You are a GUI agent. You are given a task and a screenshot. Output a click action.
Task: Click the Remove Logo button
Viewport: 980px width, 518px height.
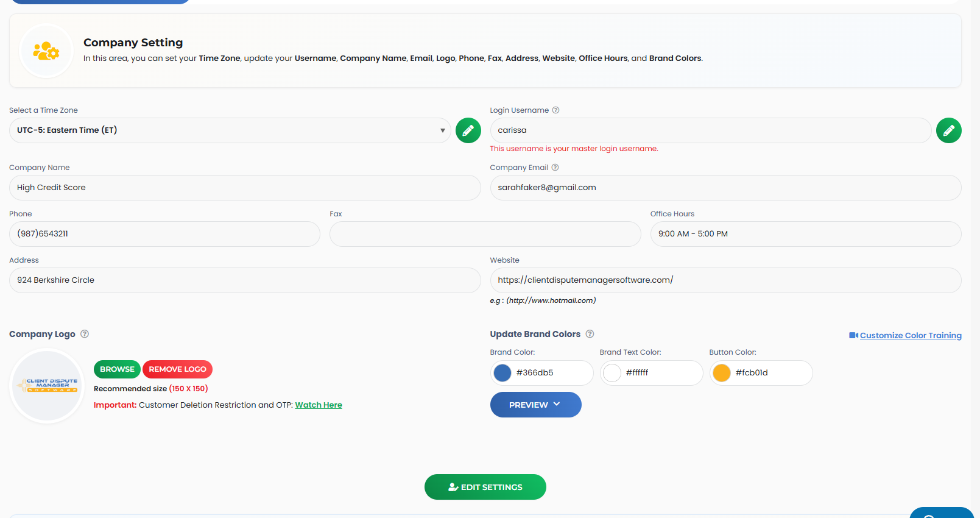[177, 369]
